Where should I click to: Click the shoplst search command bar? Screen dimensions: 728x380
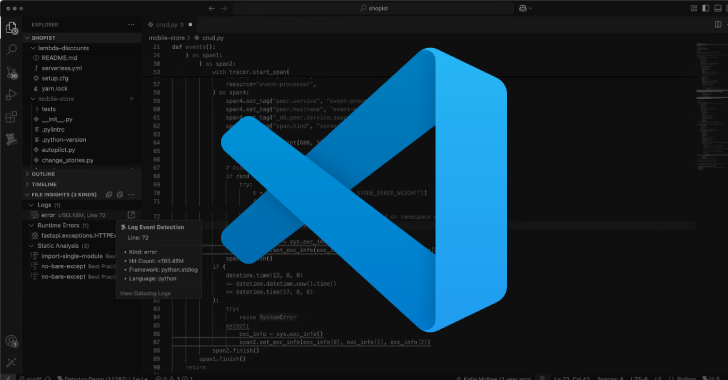point(373,8)
